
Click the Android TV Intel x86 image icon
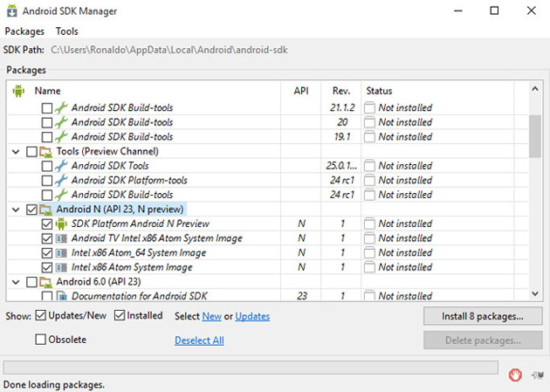(61, 238)
